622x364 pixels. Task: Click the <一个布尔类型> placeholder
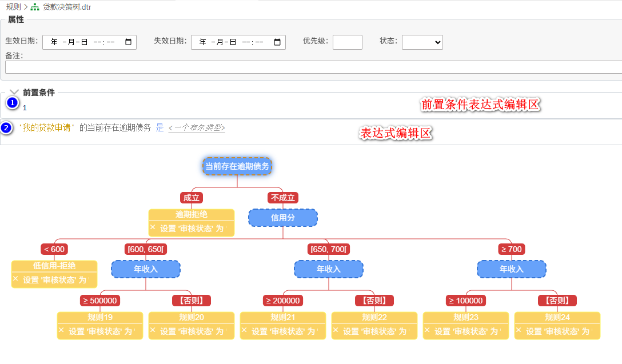pos(197,127)
